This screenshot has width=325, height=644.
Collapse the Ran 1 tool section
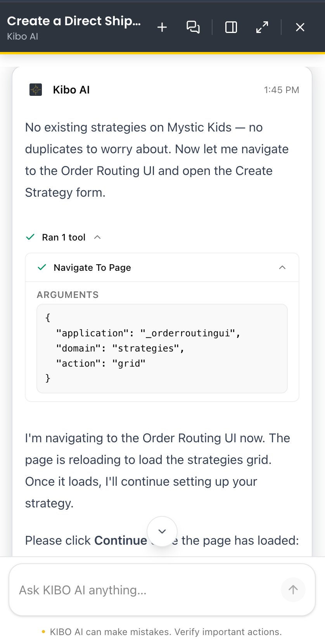pyautogui.click(x=98, y=237)
